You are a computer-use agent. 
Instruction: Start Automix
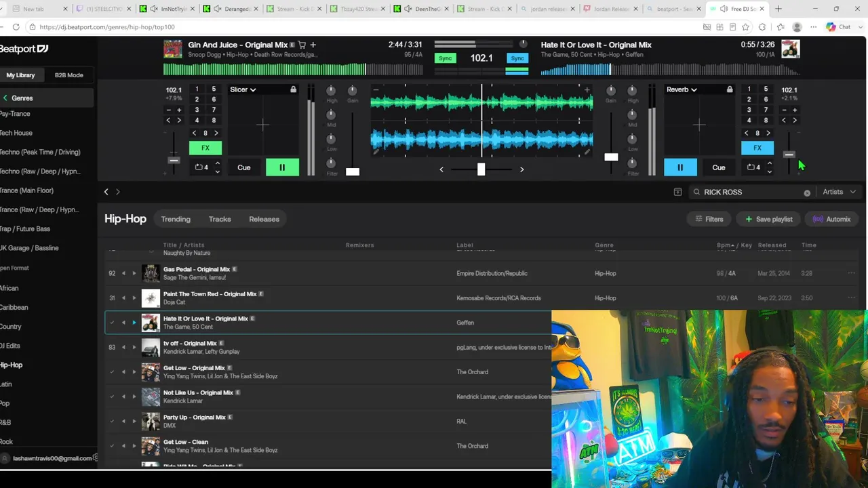[x=832, y=219]
